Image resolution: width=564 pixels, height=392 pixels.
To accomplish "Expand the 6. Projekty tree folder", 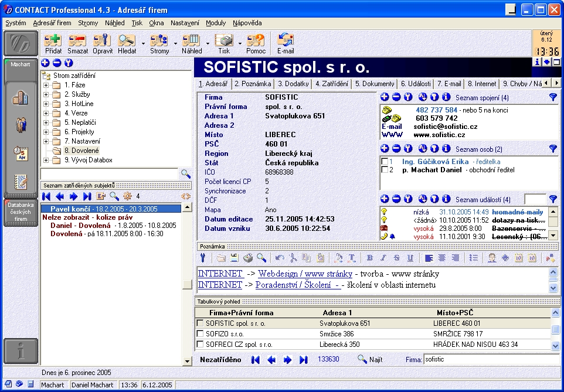I will [46, 132].
